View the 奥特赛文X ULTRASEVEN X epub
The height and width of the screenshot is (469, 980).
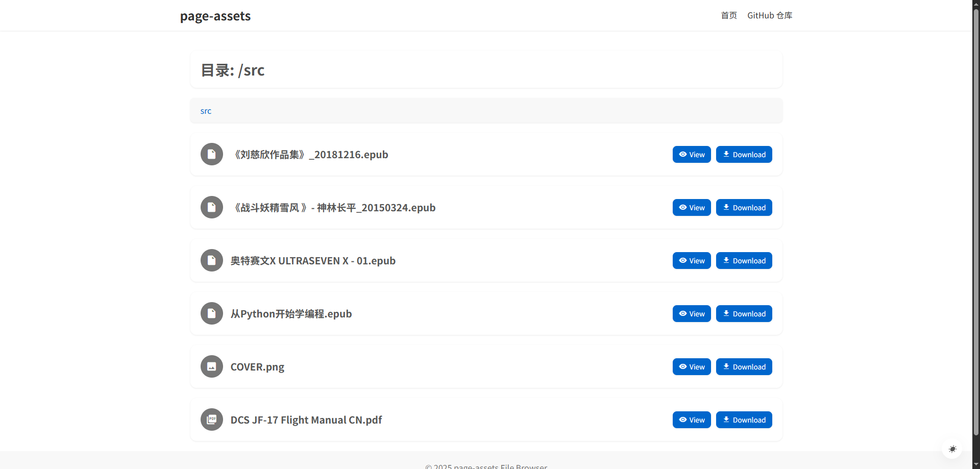(x=691, y=260)
